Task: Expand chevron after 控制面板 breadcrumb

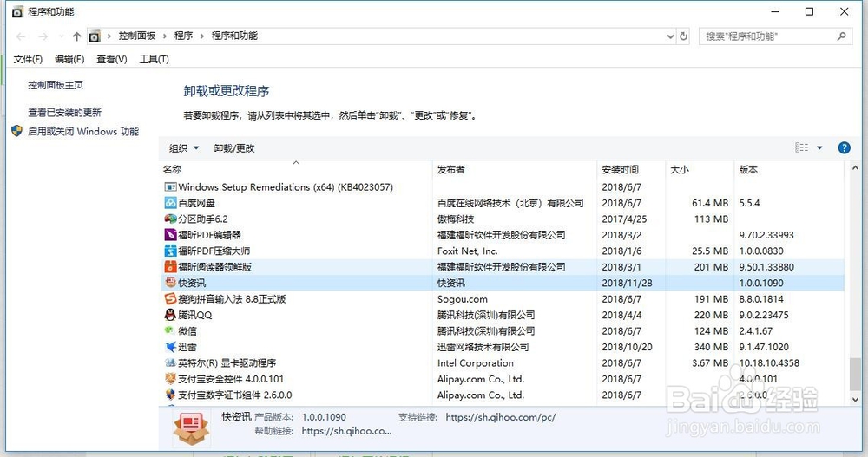Action: [x=165, y=36]
